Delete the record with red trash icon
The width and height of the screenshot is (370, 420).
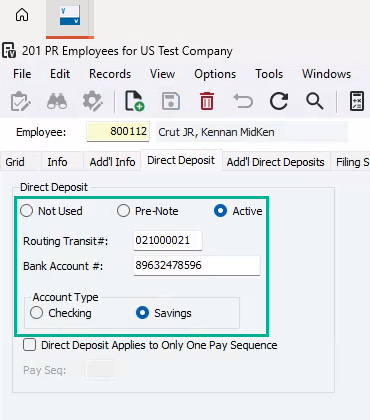(207, 101)
